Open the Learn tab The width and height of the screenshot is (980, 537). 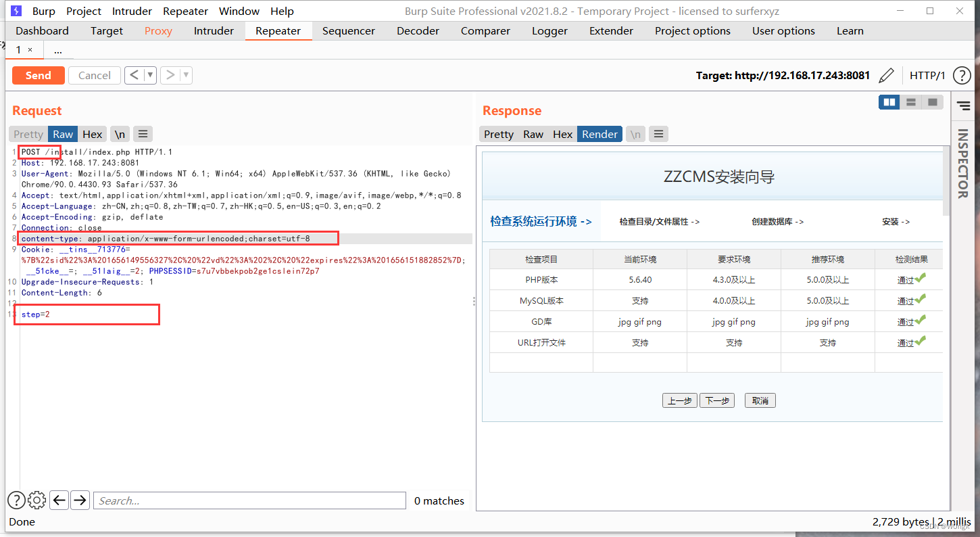[x=850, y=30]
